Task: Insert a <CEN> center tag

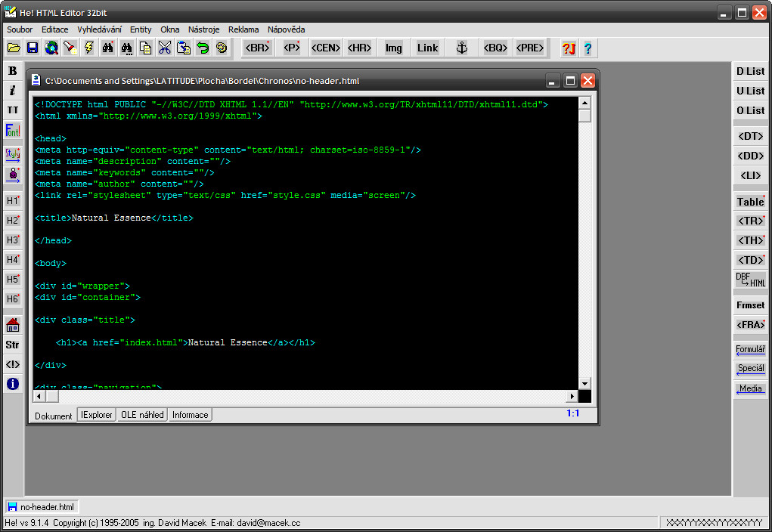Action: pyautogui.click(x=325, y=48)
